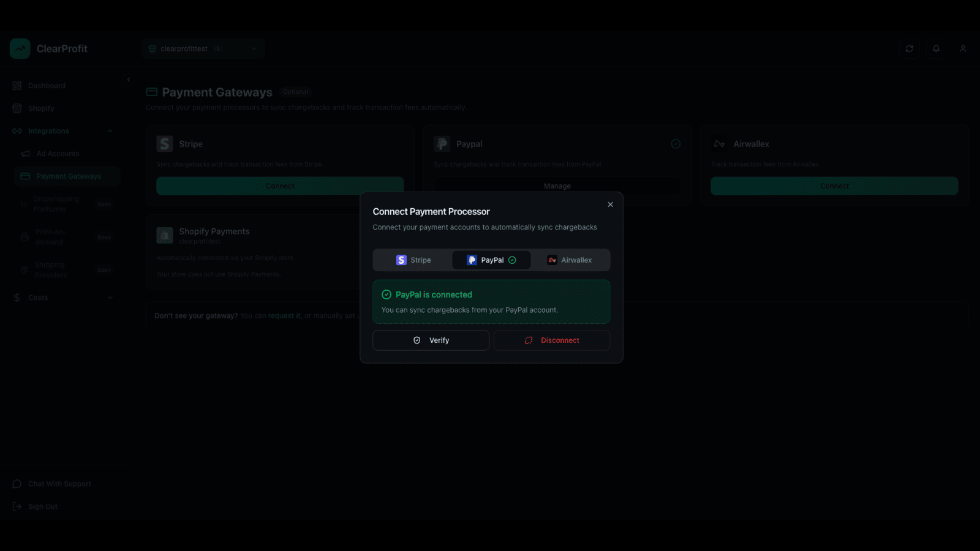The width and height of the screenshot is (980, 551).
Task: Expand the Costs section chevron
Action: click(110, 298)
